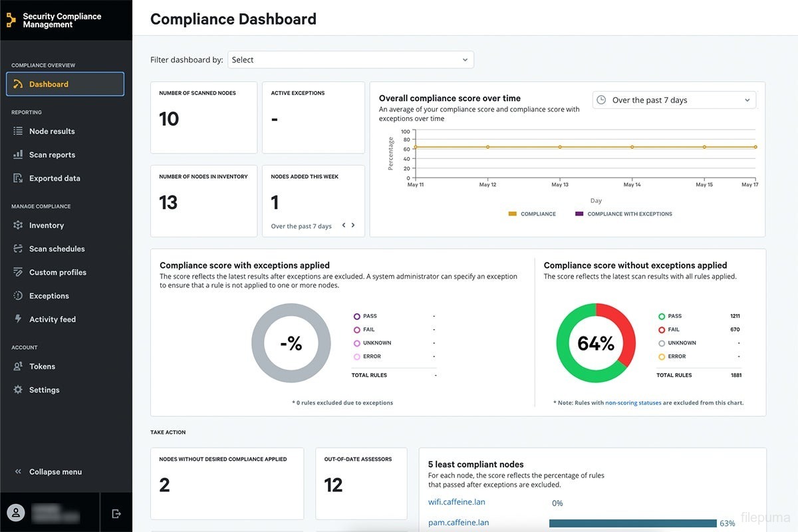
Task: Click next arrow in Nodes added this week
Action: click(x=353, y=225)
